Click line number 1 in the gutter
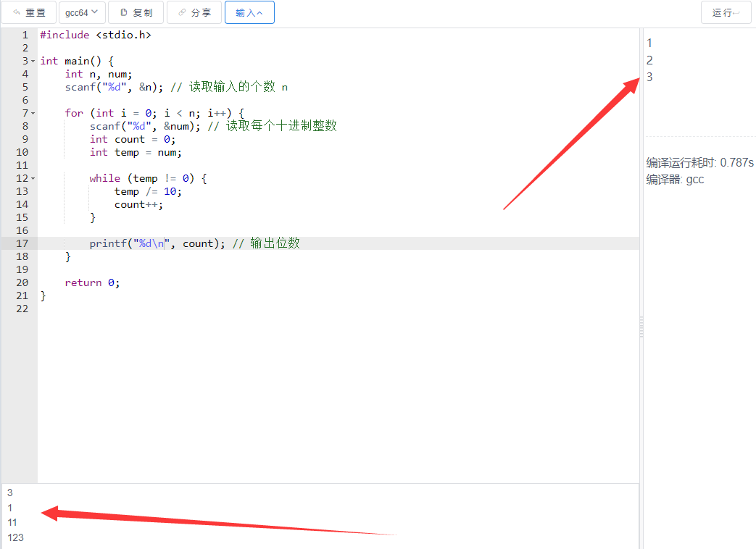This screenshot has height=549, width=756. tap(25, 35)
